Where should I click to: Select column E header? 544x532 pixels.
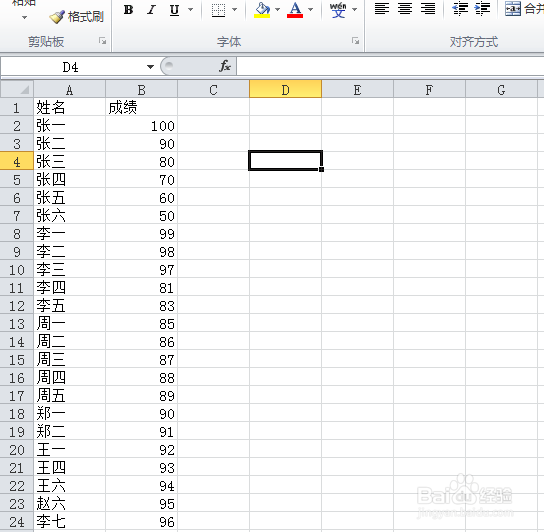357,90
